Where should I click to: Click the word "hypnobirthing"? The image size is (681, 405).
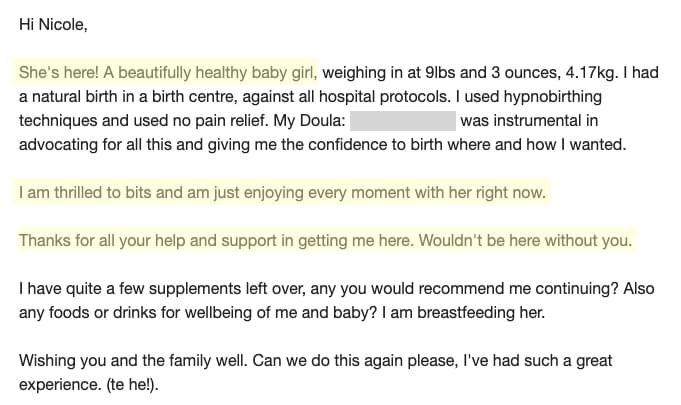pyautogui.click(x=552, y=97)
